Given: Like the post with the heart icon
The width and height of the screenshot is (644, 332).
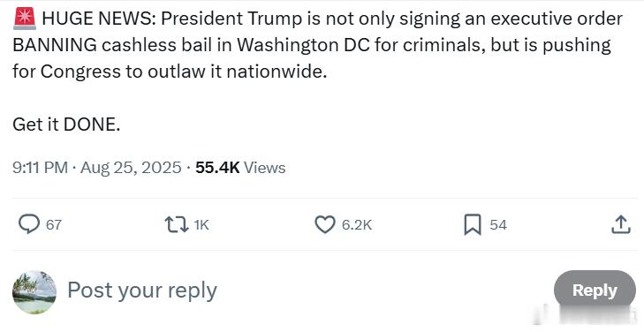Looking at the screenshot, I should click(x=324, y=224).
